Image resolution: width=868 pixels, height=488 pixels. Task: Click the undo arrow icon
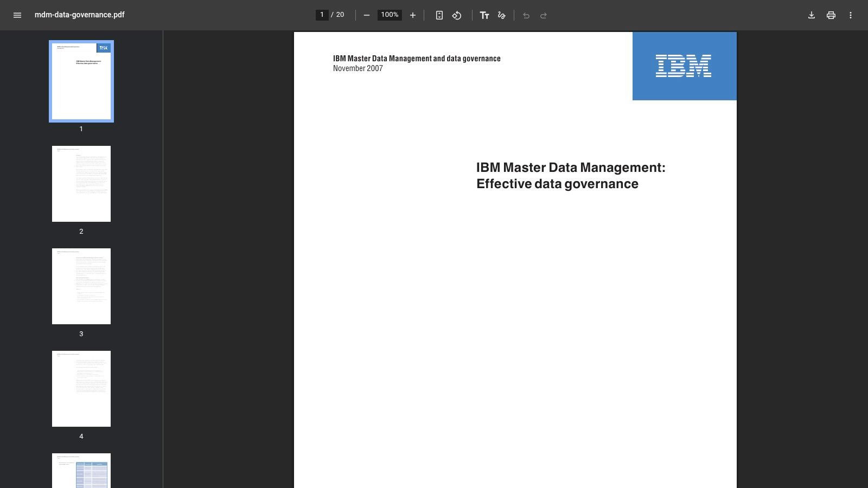tap(526, 15)
